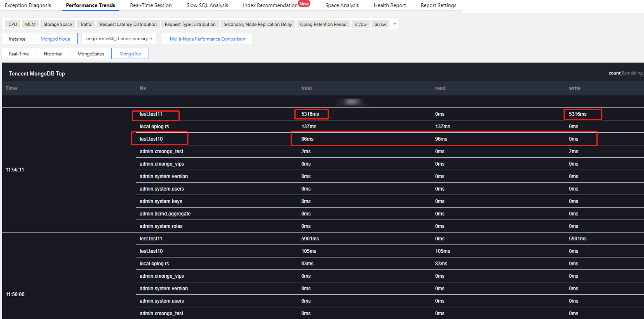This screenshot has width=644, height=319.
Task: Click the test.test11 namespace in first row
Action: [151, 114]
